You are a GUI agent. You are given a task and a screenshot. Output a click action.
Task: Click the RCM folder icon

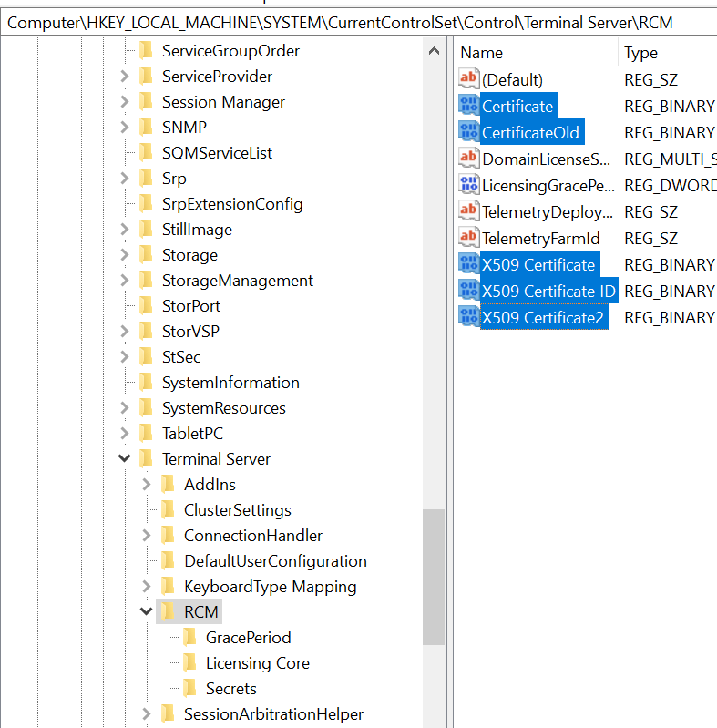pos(168,612)
